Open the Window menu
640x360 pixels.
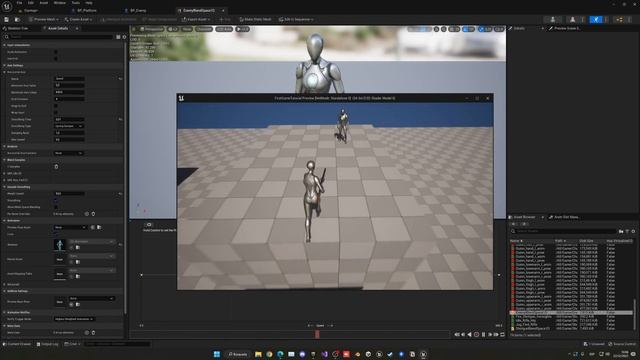point(60,3)
